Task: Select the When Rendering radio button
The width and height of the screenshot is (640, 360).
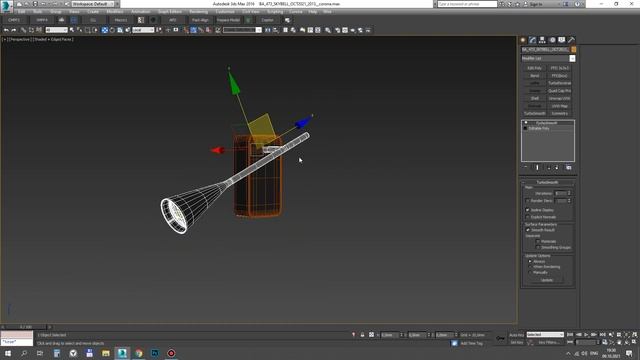Action: [530, 267]
